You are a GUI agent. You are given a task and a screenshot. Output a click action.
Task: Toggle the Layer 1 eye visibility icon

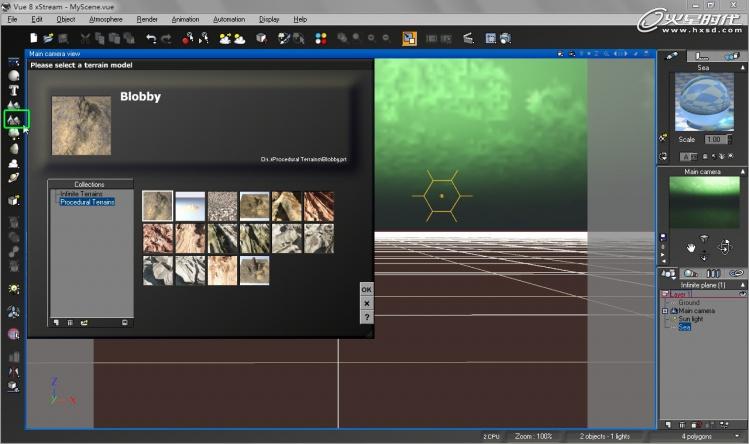tap(742, 294)
